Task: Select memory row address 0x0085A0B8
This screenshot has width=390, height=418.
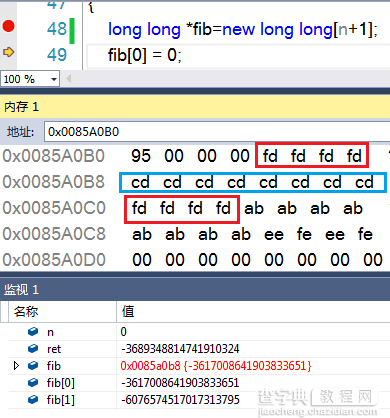Action: click(54, 182)
